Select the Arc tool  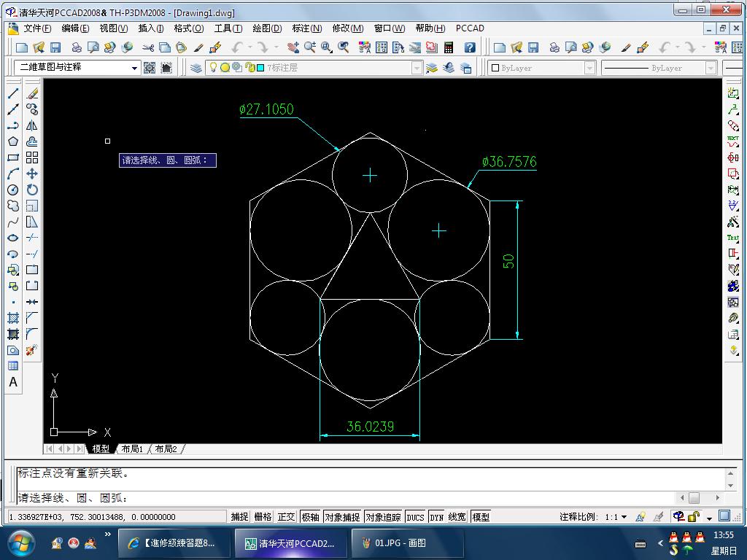click(13, 174)
